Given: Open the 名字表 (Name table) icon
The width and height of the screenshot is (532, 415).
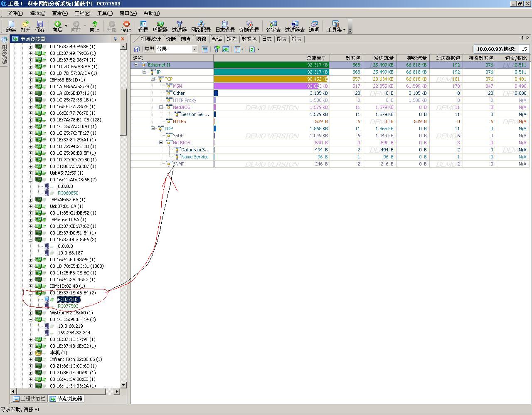Looking at the screenshot, I should click(273, 26).
